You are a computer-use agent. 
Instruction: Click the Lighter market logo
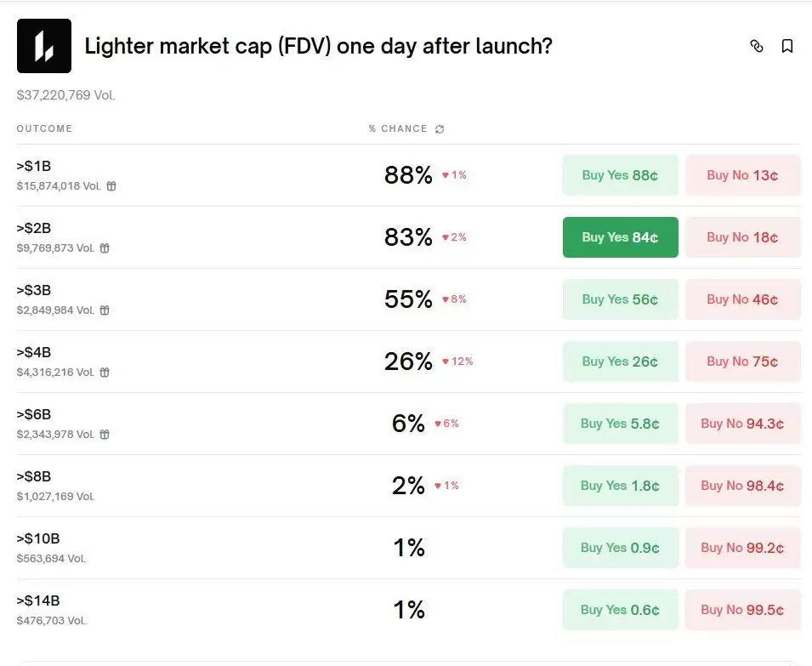[43, 45]
